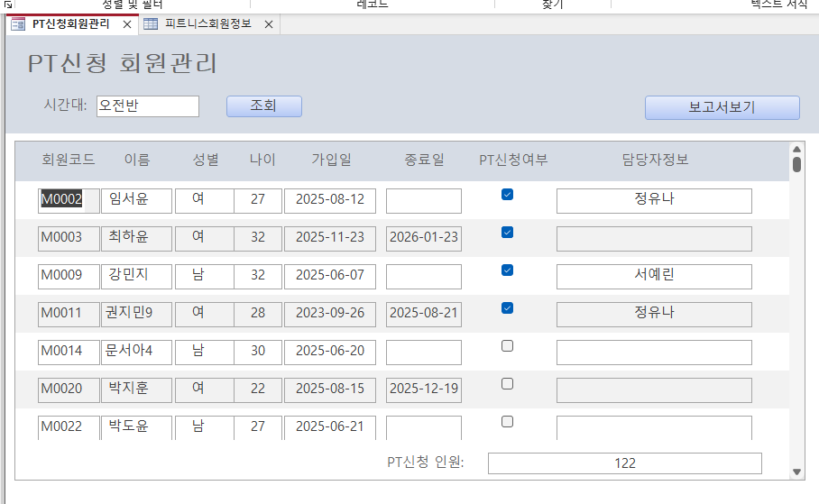Viewport: 819px width, 504px height.
Task: Open the ribbon group dialog launcher at top left
Action: click(x=6, y=4)
